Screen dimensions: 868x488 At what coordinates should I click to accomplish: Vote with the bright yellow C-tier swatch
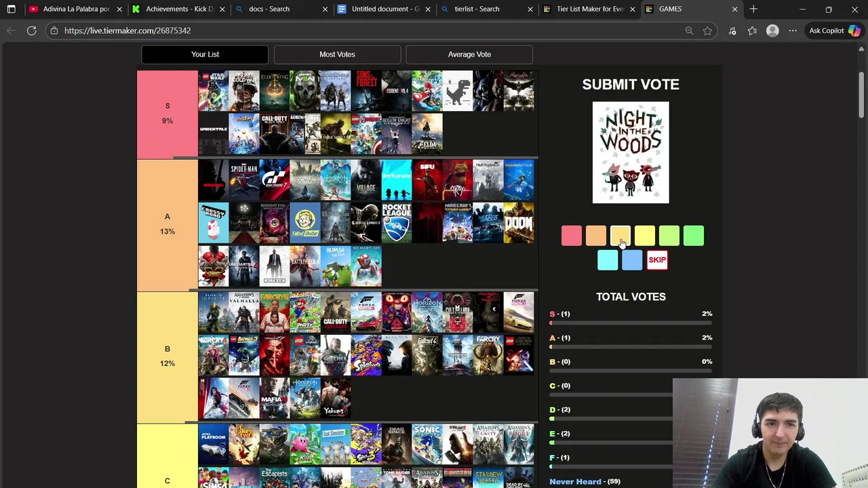click(645, 235)
